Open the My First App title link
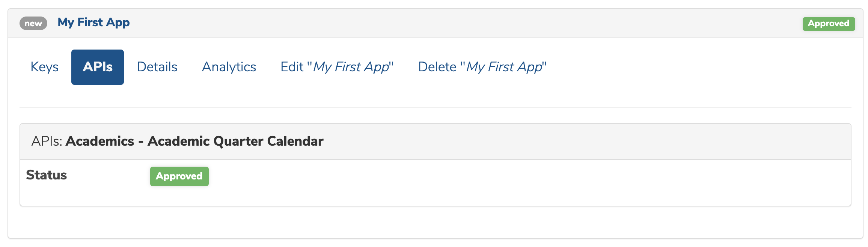 (93, 23)
